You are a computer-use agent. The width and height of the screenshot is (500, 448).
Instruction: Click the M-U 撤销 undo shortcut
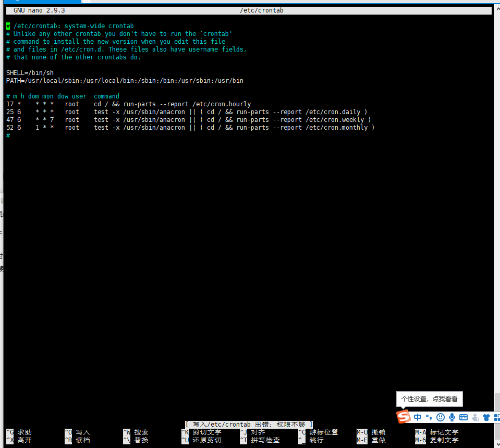[x=371, y=432]
